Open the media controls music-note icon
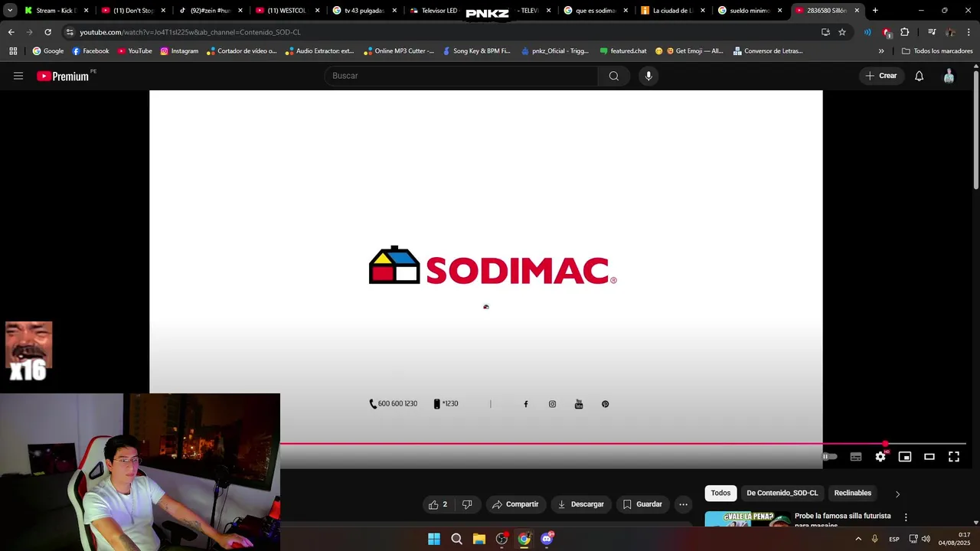The width and height of the screenshot is (980, 551). point(932,32)
